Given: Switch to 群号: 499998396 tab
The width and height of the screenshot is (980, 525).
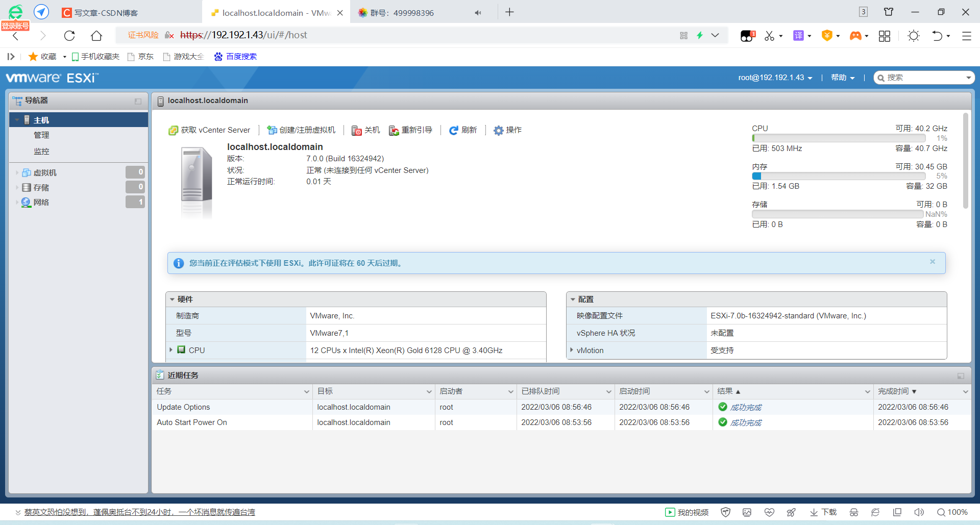Looking at the screenshot, I should 402,13.
